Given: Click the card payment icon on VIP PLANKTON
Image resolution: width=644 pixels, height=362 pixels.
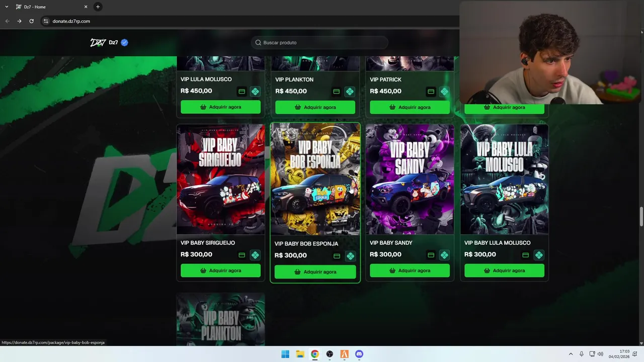Looking at the screenshot, I should tap(336, 92).
